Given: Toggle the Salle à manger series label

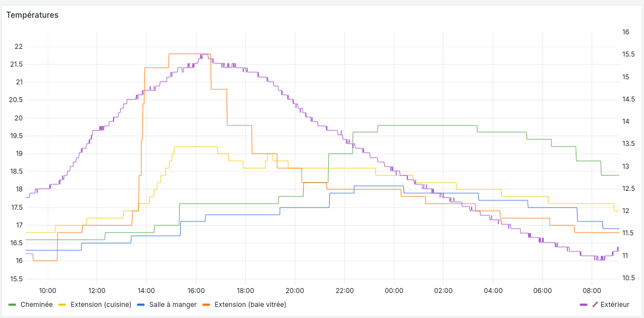Looking at the screenshot, I should click(172, 305).
